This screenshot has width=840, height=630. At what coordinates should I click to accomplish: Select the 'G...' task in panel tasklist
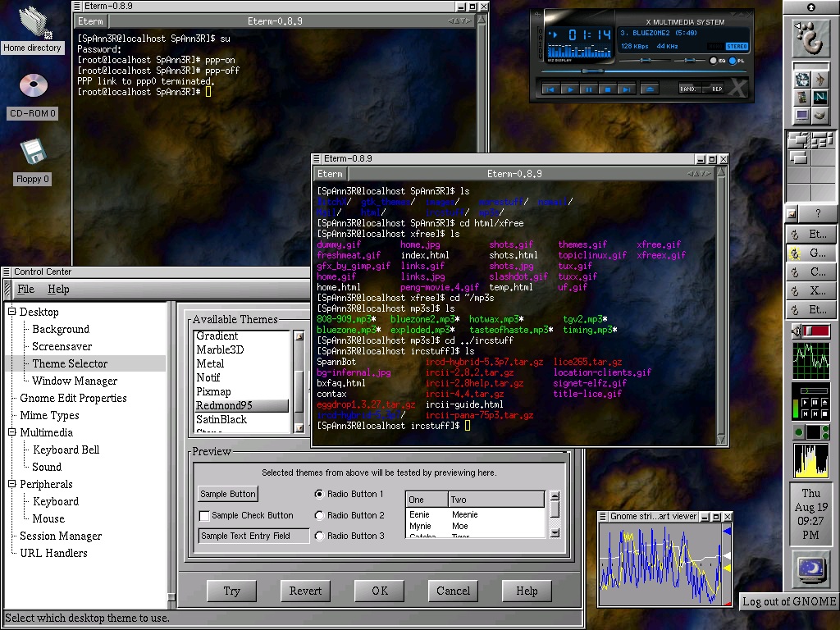(810, 253)
